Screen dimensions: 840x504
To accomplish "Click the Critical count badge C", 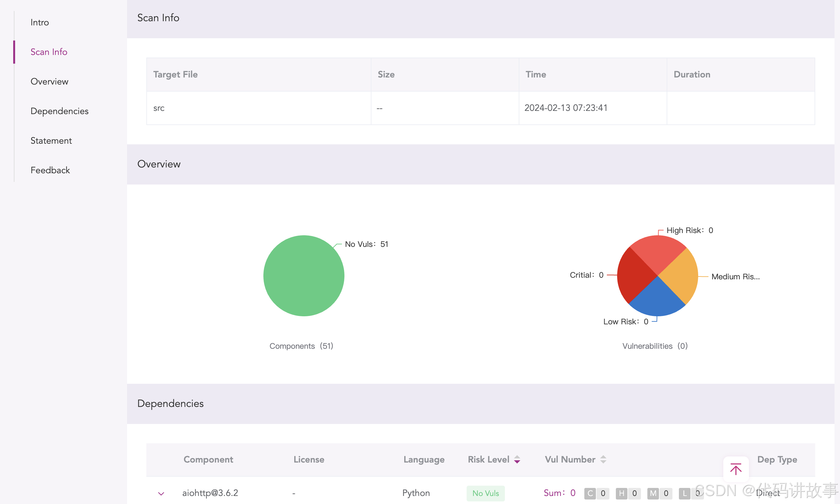I will pos(590,493).
